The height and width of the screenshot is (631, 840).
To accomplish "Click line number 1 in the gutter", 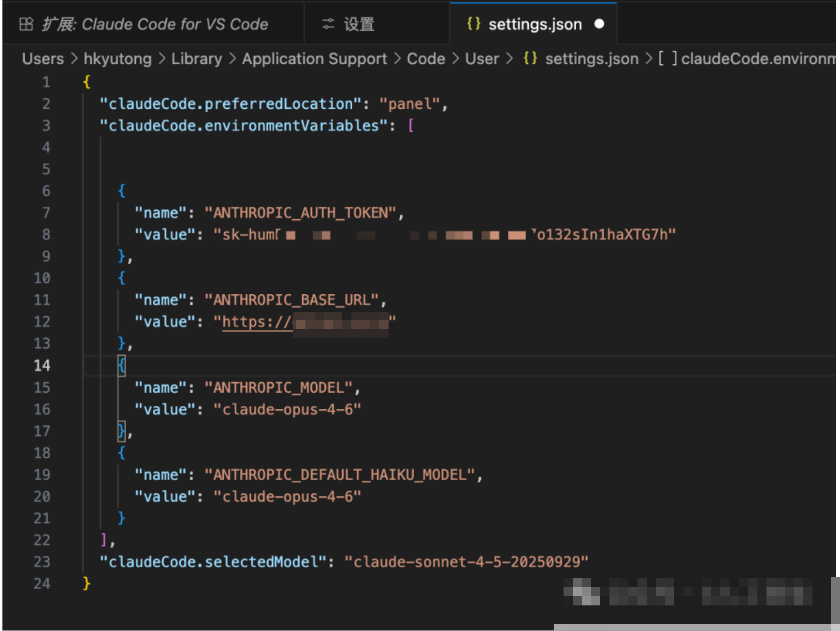I will (46, 82).
